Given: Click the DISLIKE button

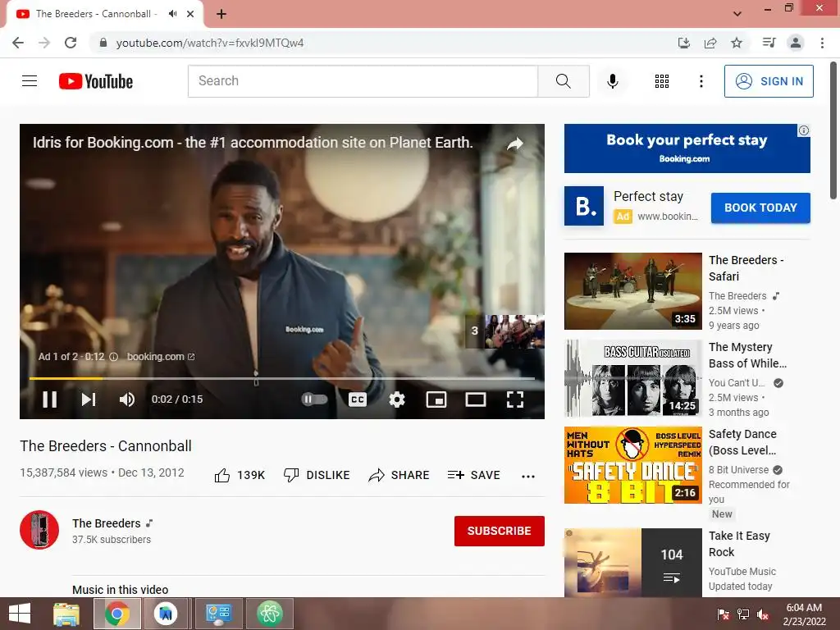Looking at the screenshot, I should 317,475.
